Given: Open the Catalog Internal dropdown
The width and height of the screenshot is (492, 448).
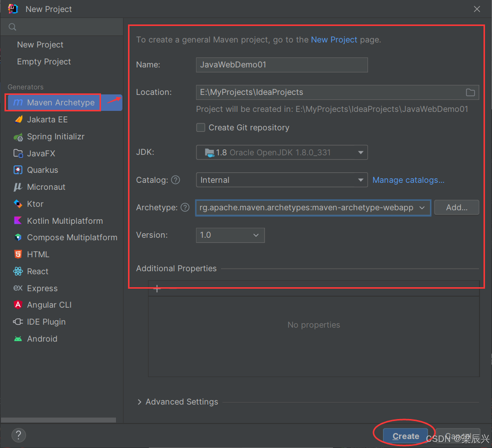Looking at the screenshot, I should pos(282,180).
